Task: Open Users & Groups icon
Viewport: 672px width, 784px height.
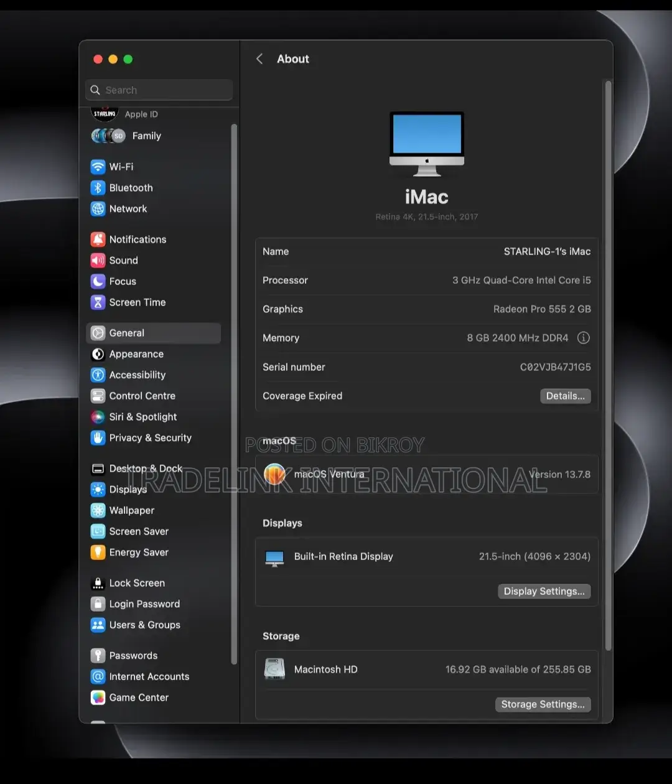Action: (98, 625)
